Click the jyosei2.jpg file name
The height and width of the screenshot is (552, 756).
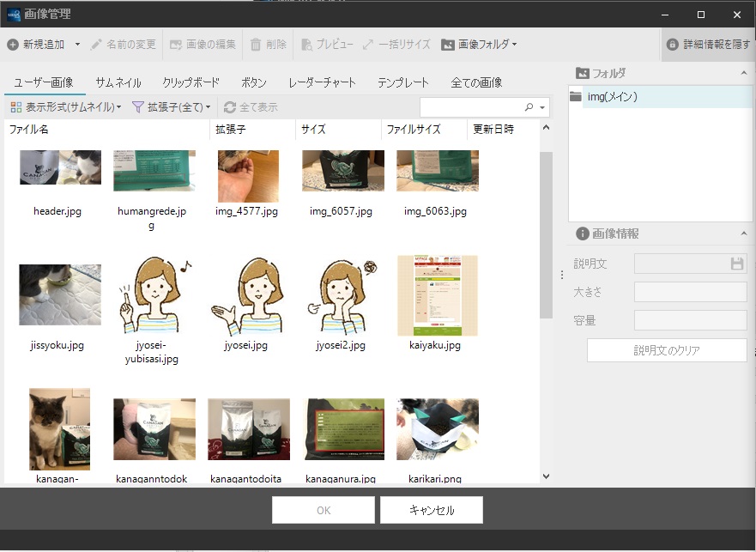coord(341,345)
